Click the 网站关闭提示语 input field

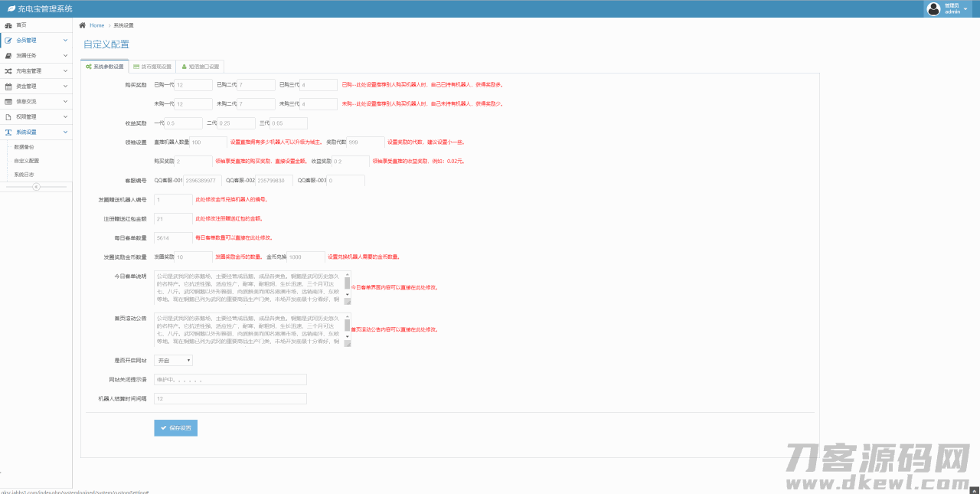[x=230, y=379]
